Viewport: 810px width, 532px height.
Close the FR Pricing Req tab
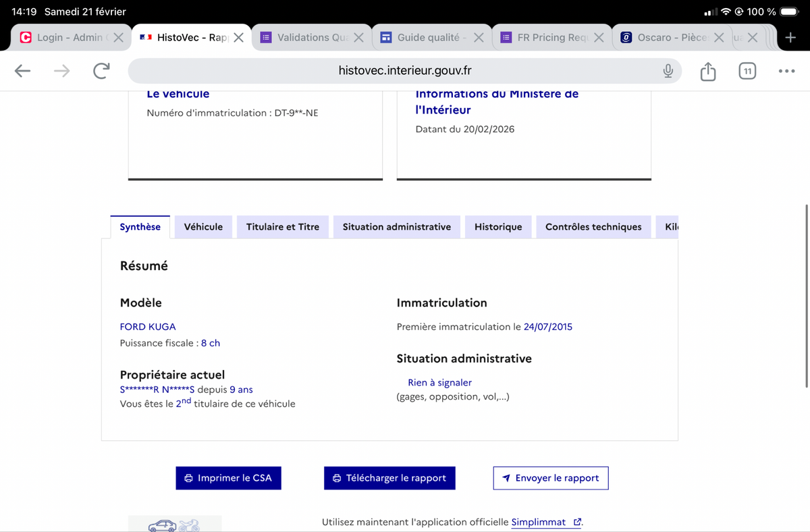(598, 38)
